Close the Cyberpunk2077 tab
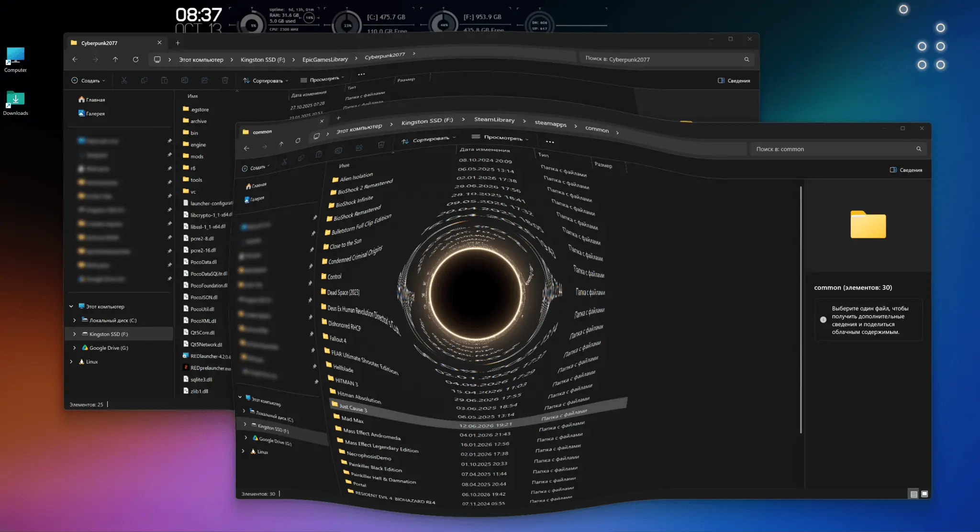 (x=159, y=43)
